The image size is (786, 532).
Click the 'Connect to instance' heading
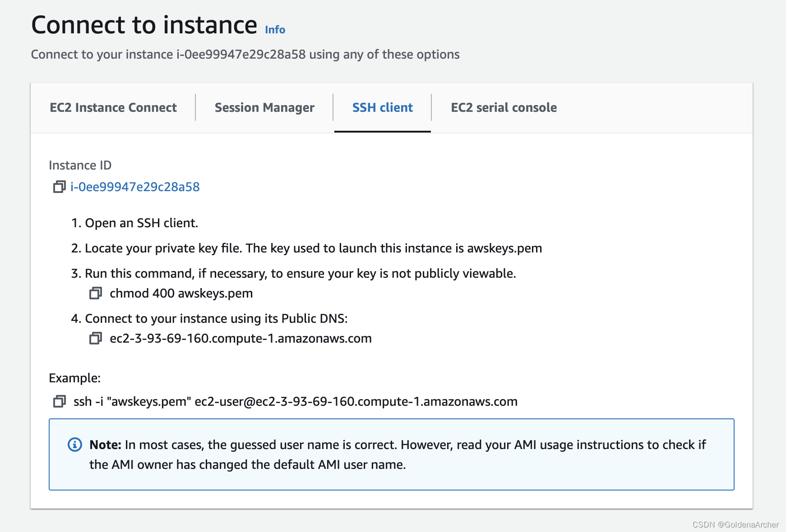tap(144, 24)
